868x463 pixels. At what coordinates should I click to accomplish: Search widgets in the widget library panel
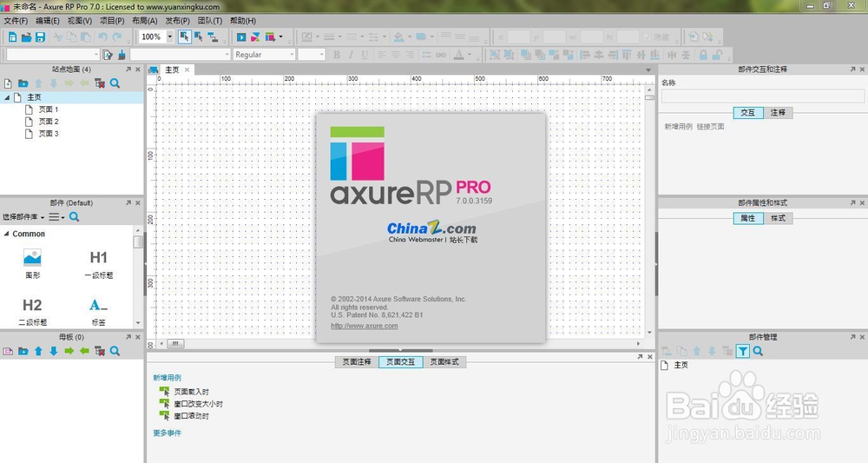click(74, 217)
